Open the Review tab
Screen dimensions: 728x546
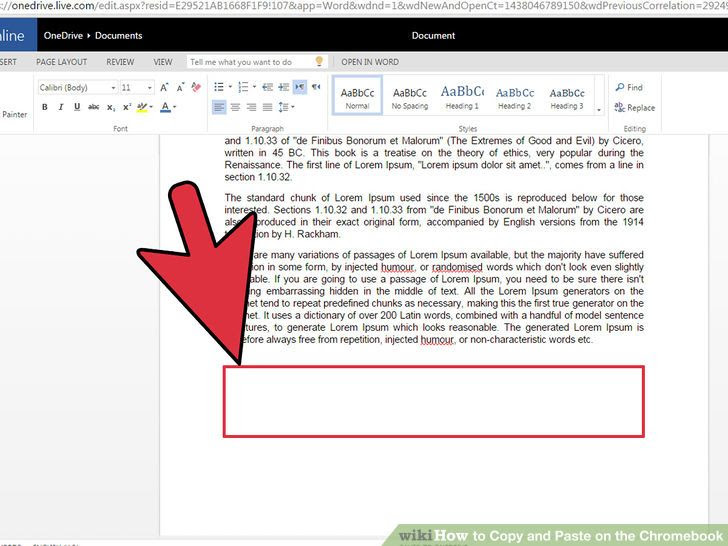click(120, 62)
